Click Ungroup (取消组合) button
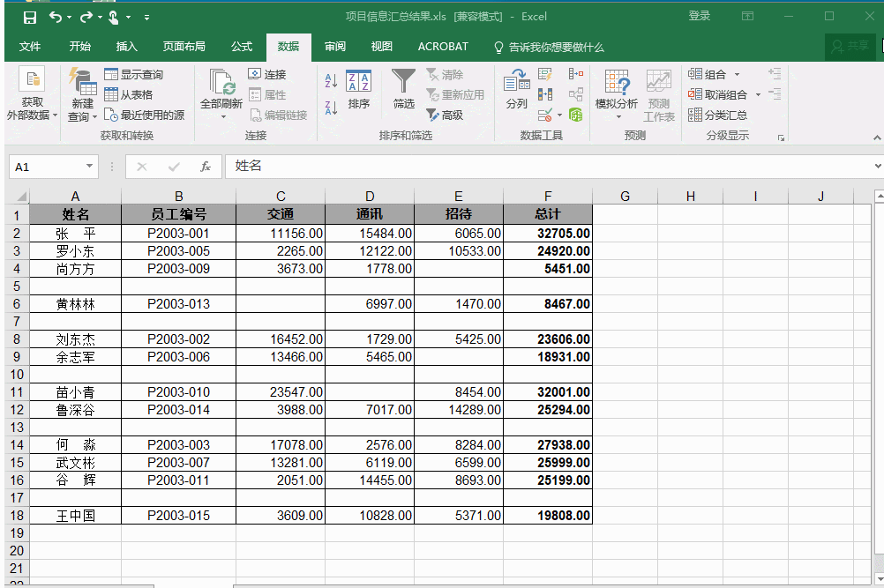Viewport: 884px width, 588px height. coord(717,94)
